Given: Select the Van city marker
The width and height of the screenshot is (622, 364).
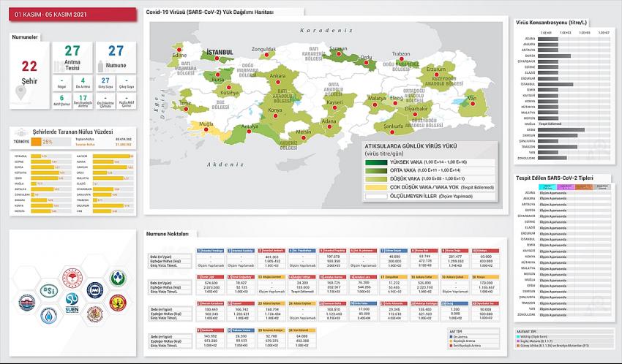Looking at the screenshot, I should click(x=473, y=103).
